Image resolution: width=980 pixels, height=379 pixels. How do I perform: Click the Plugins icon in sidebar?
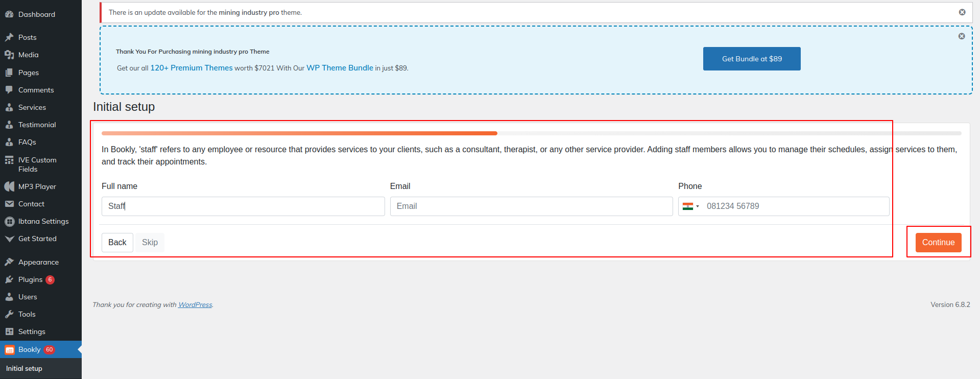(9, 279)
